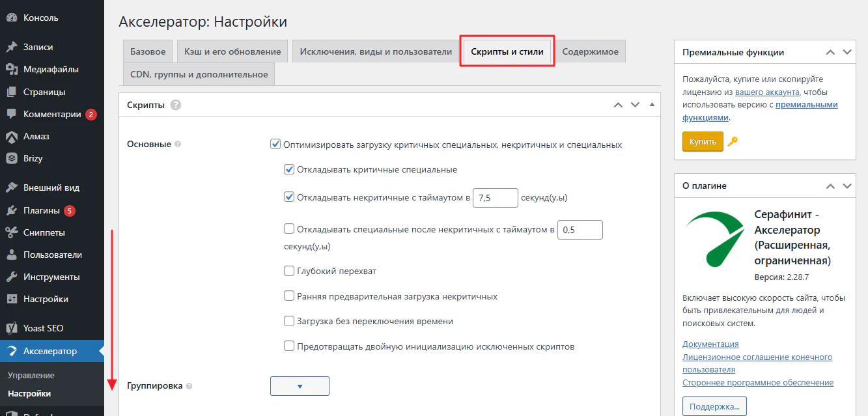This screenshot has width=868, height=416.
Task: Open Плагины via its plug icon
Action: 11,210
